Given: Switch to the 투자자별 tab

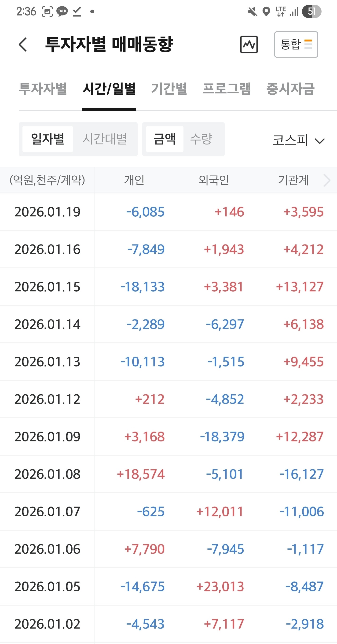Looking at the screenshot, I should 43,89.
